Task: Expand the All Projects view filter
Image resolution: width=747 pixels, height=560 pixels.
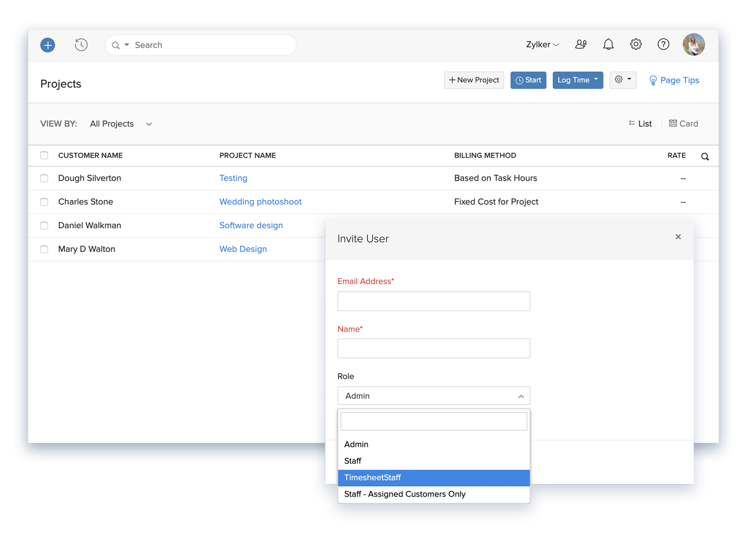Action: point(121,124)
